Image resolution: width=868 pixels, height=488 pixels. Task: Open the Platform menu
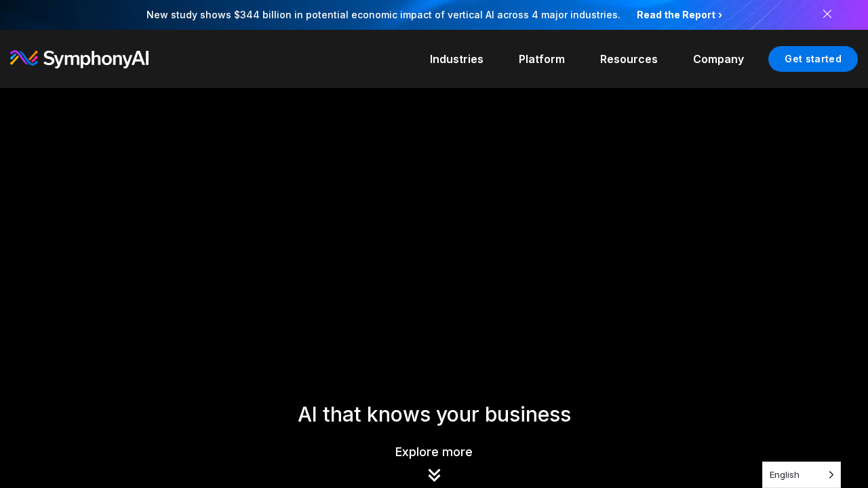tap(541, 59)
